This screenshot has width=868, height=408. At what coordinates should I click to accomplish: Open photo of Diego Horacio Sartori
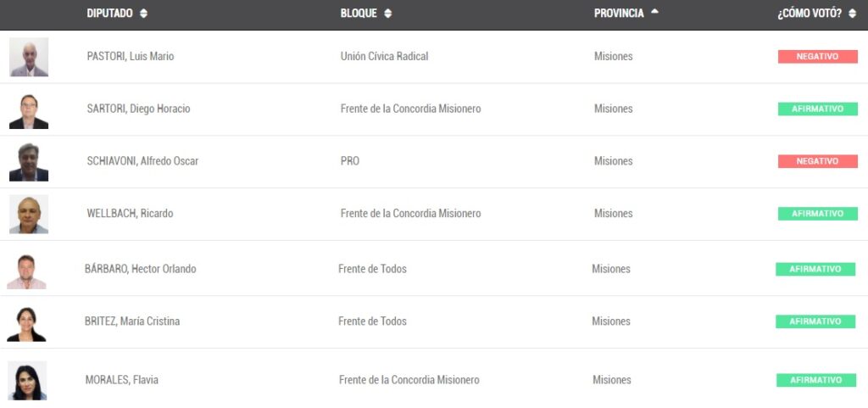click(29, 109)
